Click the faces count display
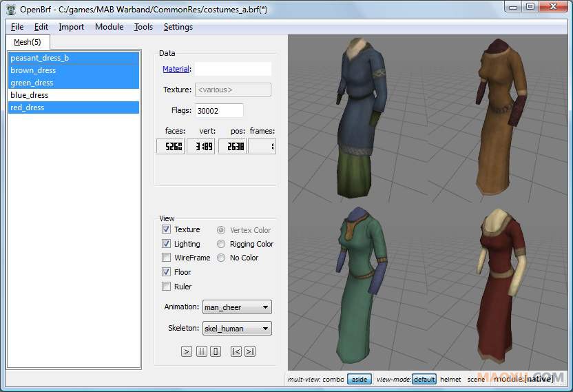The width and height of the screenshot is (573, 392). click(170, 146)
